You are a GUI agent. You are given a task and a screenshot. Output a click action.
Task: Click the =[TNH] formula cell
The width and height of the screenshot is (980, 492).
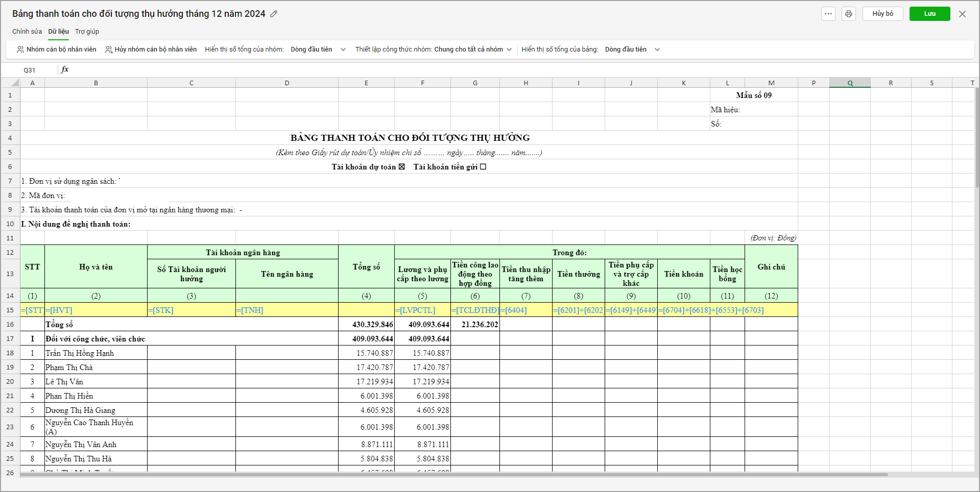[287, 310]
